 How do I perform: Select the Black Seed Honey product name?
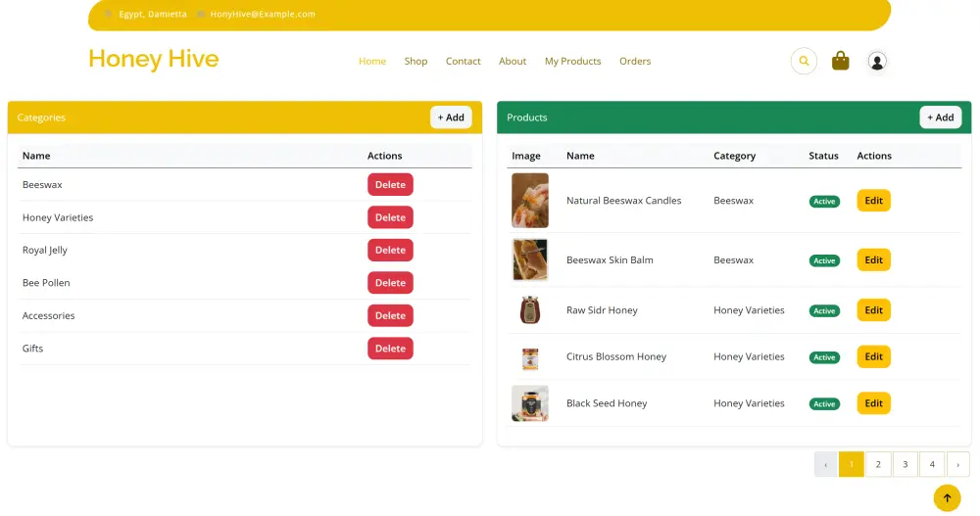[607, 403]
